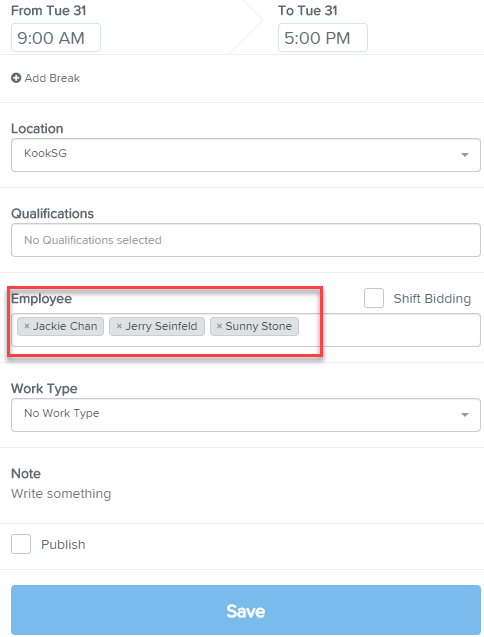The width and height of the screenshot is (484, 637).
Task: Remove Jerry Seinfeld via x icon
Action: coord(119,326)
